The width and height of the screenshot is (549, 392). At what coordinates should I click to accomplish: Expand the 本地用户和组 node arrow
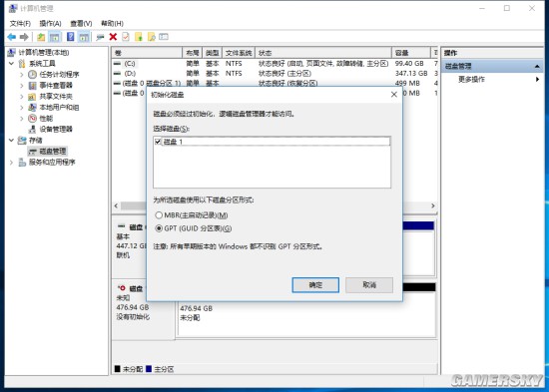click(22, 107)
